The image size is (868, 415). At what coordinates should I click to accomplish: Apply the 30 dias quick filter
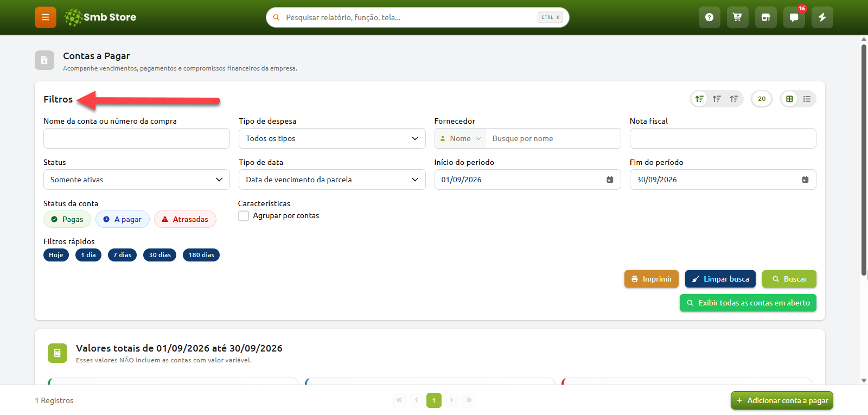tap(159, 255)
